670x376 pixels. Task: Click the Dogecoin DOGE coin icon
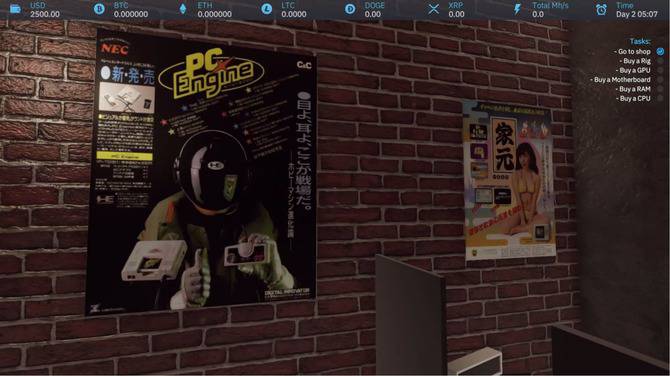pyautogui.click(x=350, y=9)
